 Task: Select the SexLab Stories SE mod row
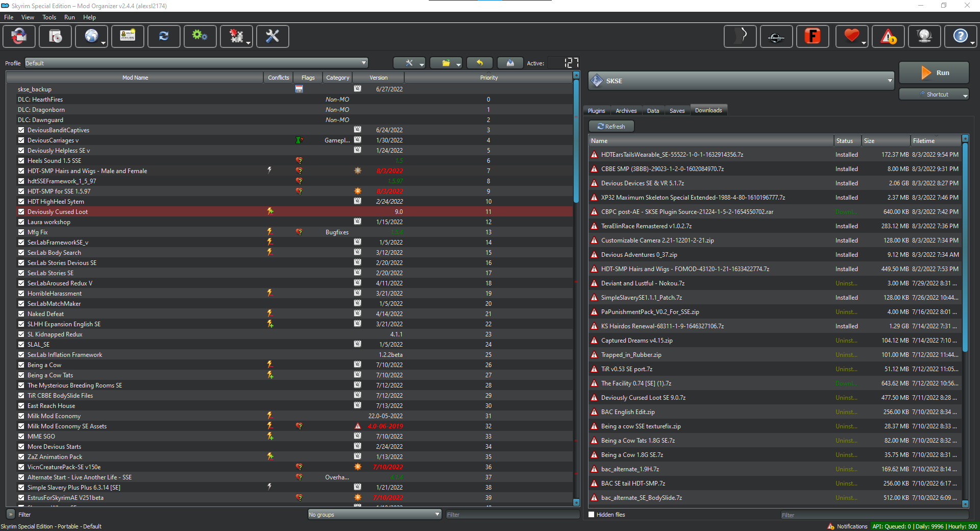(289, 273)
